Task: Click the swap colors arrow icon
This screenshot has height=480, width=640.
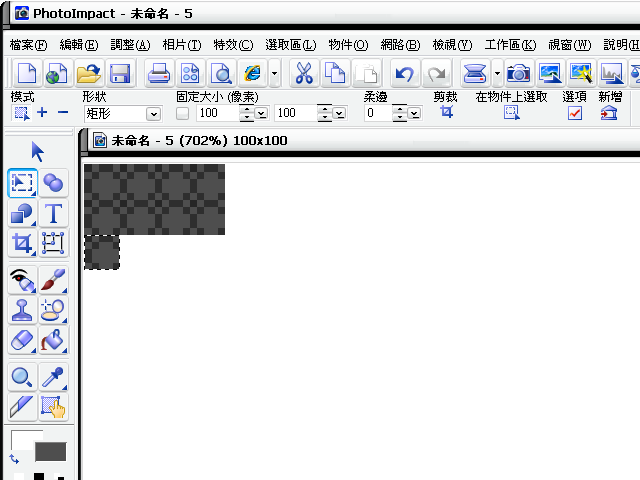Action: (x=14, y=460)
